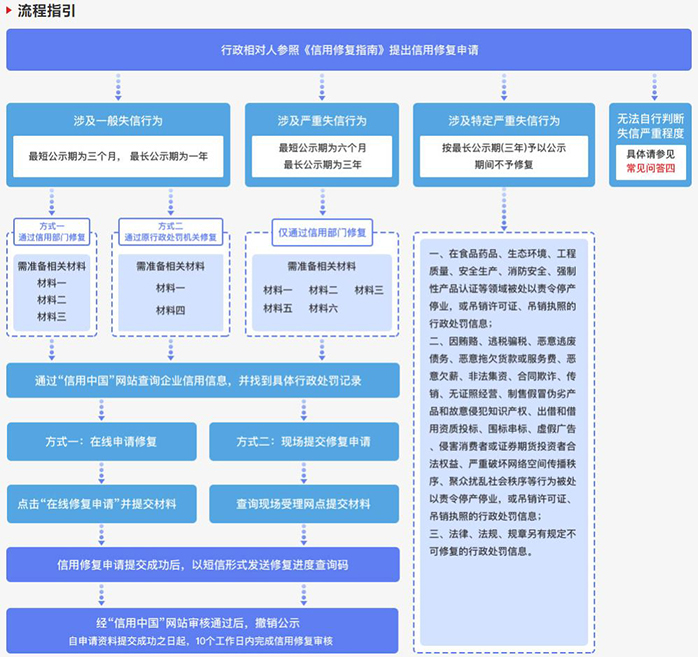Open 材料四 in the 方式二 materials box
Image resolution: width=698 pixels, height=657 pixels.
[170, 310]
